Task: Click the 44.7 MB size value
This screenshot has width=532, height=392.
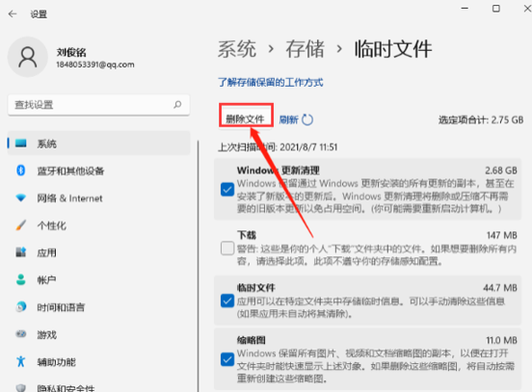Action: point(500,288)
